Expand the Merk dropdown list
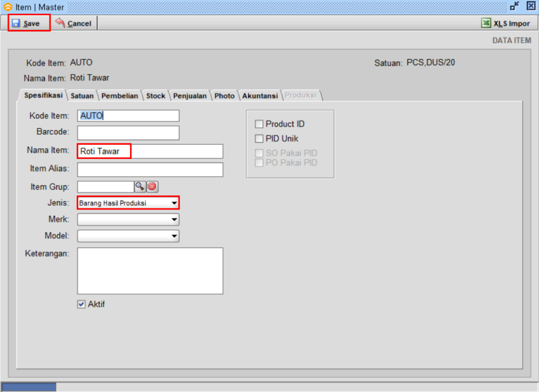539x392 pixels. [174, 219]
